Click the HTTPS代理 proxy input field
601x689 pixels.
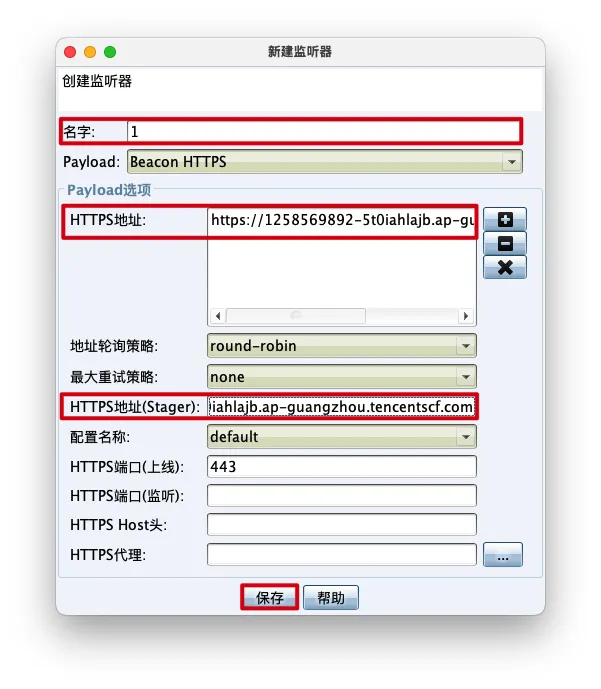(342, 555)
